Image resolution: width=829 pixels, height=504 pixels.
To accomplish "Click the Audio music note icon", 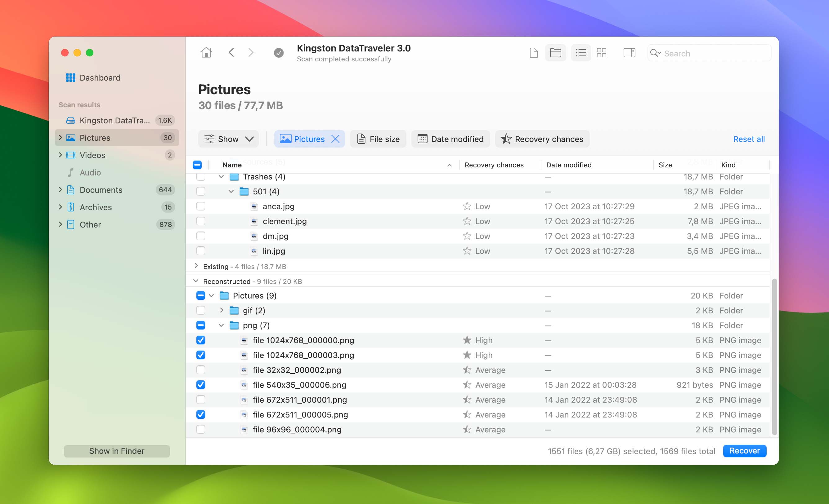I will tap(71, 172).
